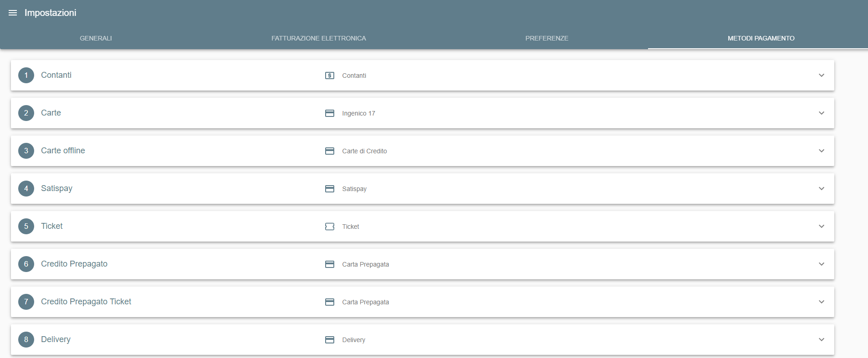Screen dimensions: 868x358
Task: Open the FATTURAZIONE ELETTRONICA tab
Action: point(319,38)
